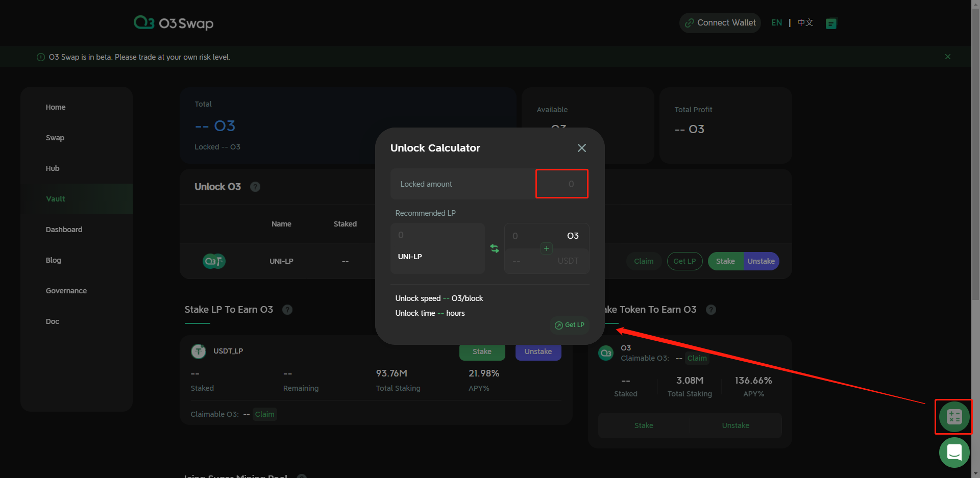Screen dimensions: 980x478
Task: Open Governance in sidebar
Action: coord(66,291)
